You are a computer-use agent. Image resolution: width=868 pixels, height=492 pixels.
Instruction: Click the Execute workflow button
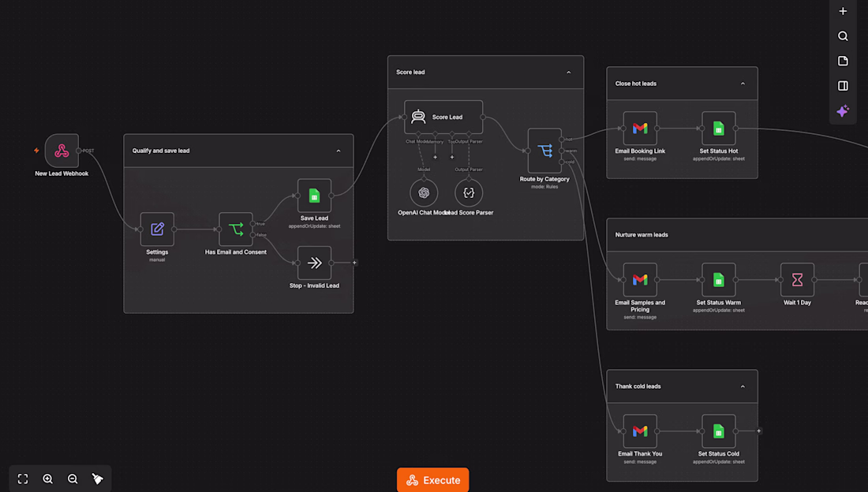(433, 480)
